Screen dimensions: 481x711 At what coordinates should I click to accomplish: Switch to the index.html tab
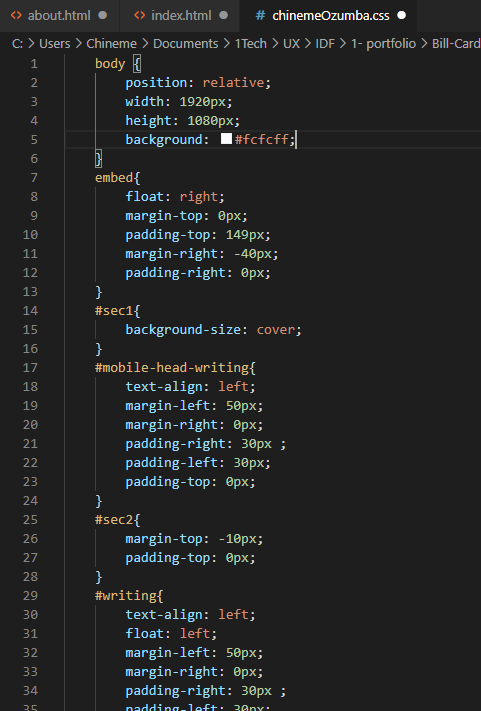click(180, 16)
